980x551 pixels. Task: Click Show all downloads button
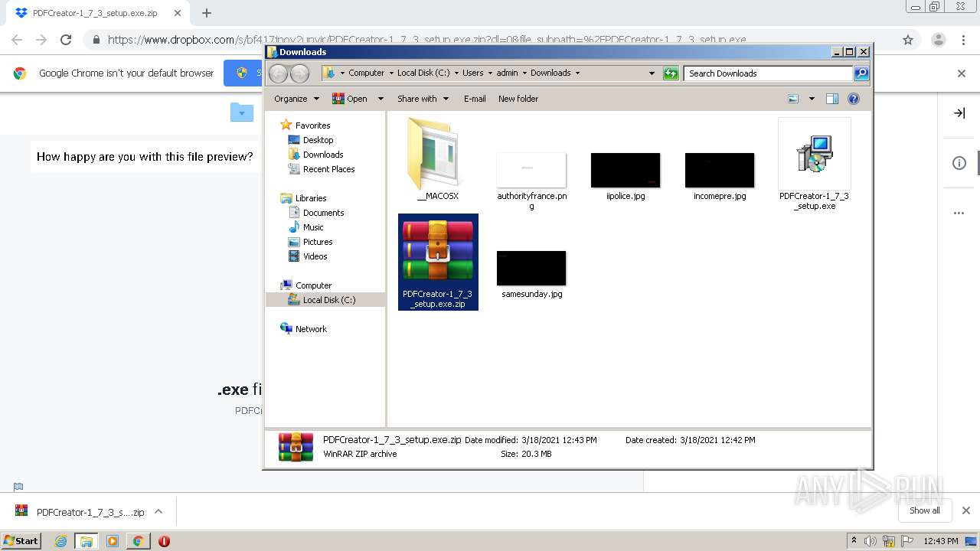(924, 510)
